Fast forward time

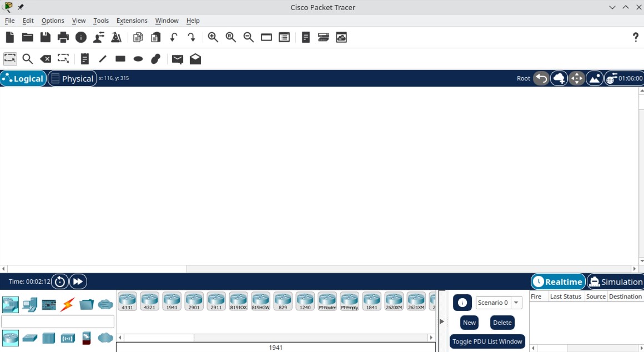click(x=78, y=281)
